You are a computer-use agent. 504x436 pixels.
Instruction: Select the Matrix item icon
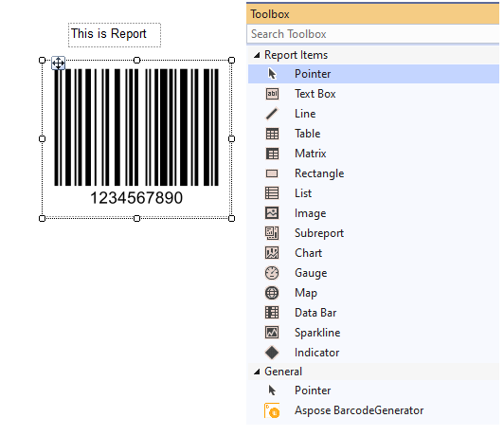click(272, 154)
